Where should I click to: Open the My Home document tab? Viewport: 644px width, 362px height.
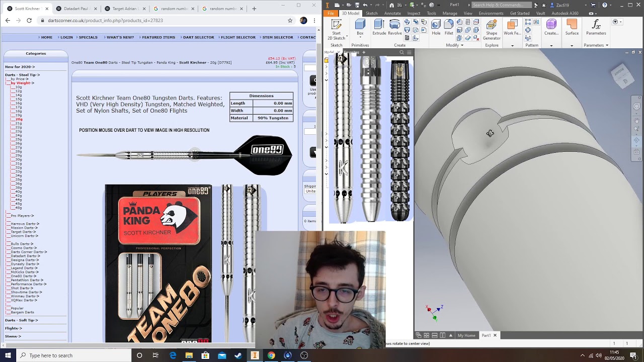(x=466, y=335)
